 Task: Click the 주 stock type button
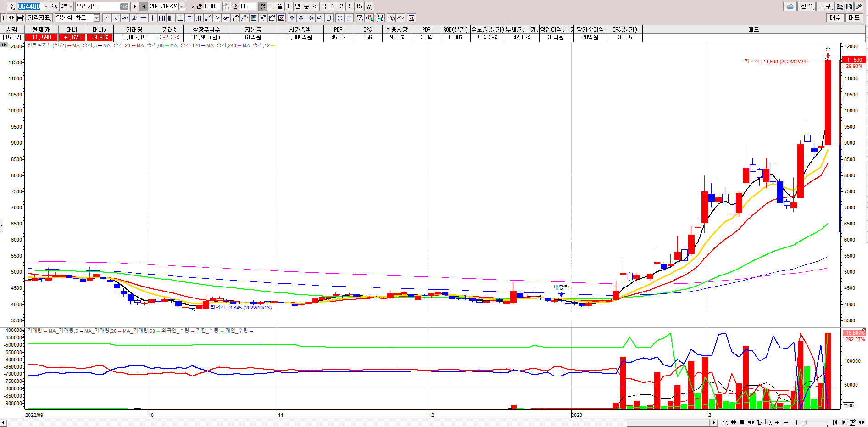click(x=11, y=6)
